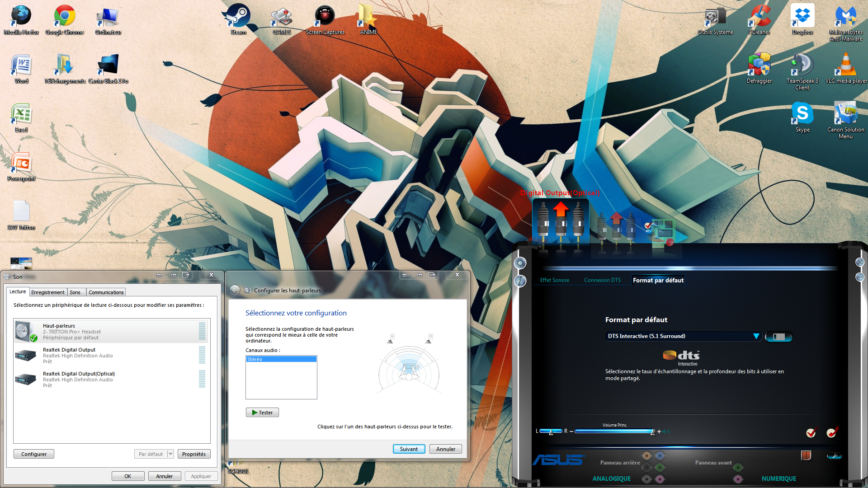
Task: Click the pink front panel jack
Action: pyautogui.click(x=738, y=479)
